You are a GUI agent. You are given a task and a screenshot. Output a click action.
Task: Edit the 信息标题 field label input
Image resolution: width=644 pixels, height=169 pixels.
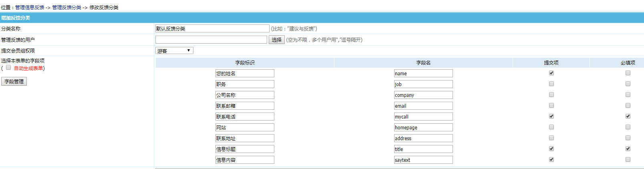pos(245,149)
